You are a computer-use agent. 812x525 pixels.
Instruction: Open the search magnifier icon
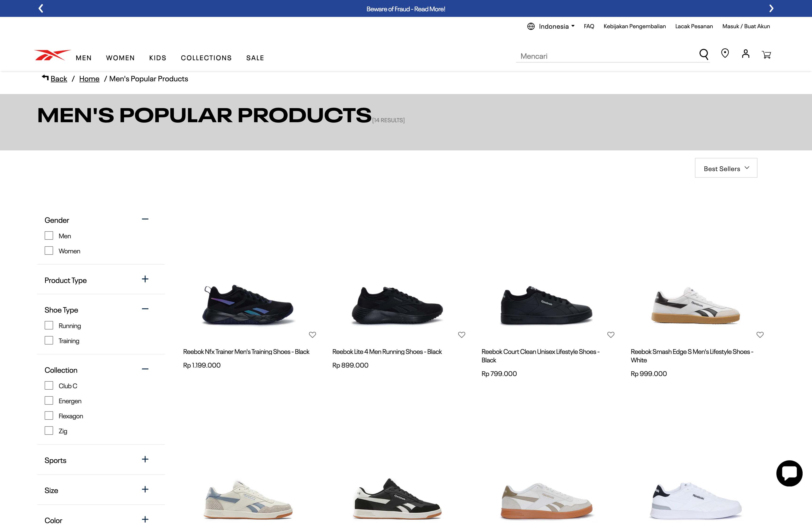click(x=704, y=54)
